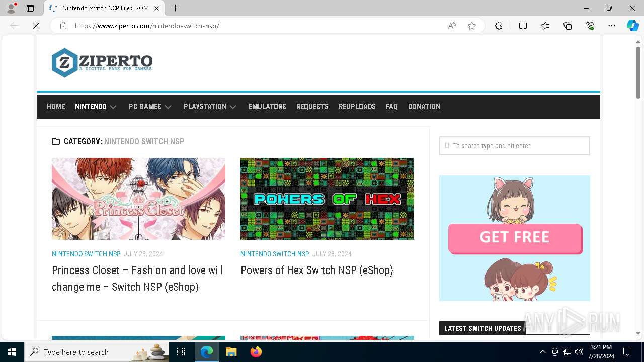
Task: Open Collections panel
Action: coord(568,26)
